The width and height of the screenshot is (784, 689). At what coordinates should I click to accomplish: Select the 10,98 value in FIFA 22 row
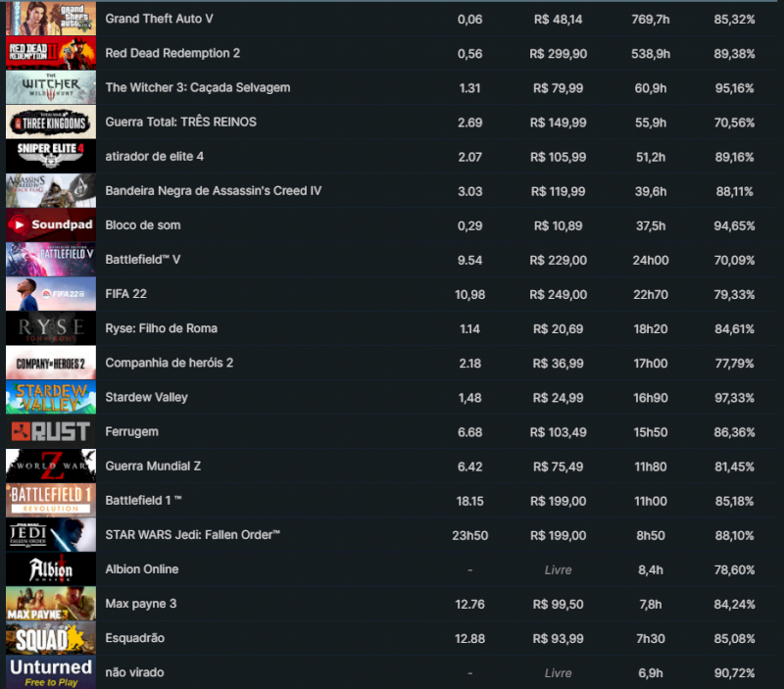pyautogui.click(x=470, y=294)
